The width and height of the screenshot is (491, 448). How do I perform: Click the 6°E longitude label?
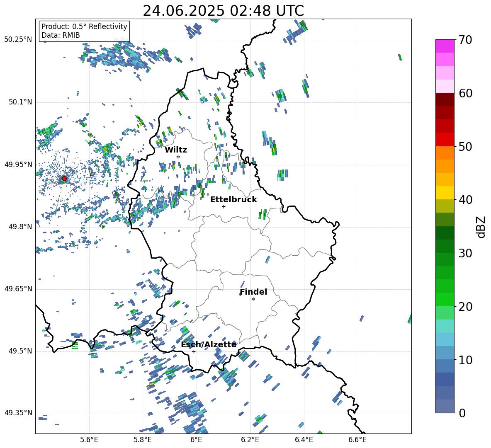click(x=196, y=440)
